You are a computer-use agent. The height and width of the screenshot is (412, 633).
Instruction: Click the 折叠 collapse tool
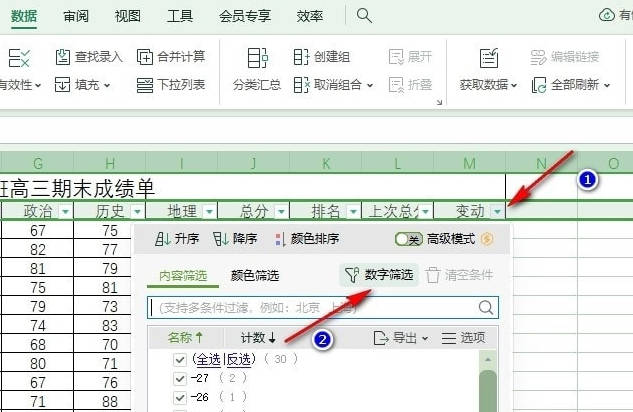(x=410, y=85)
